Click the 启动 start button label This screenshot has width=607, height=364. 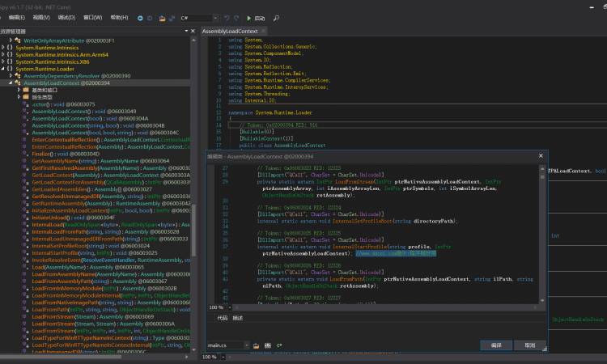coord(259,18)
